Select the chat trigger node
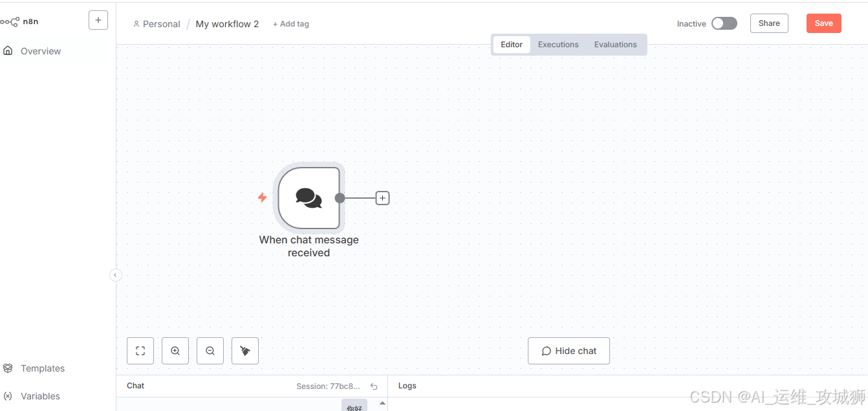868x411 pixels. tap(309, 198)
